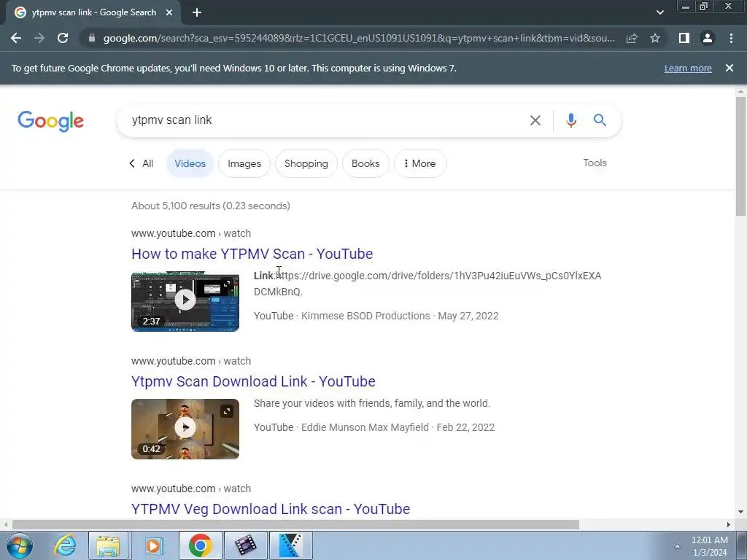Clear the search query with the X icon

535,120
